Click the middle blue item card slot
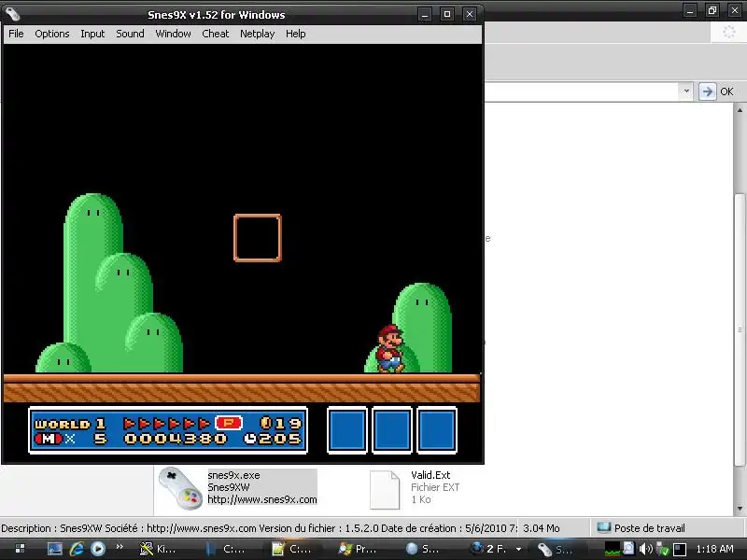The width and height of the screenshot is (747, 560). coord(392,430)
